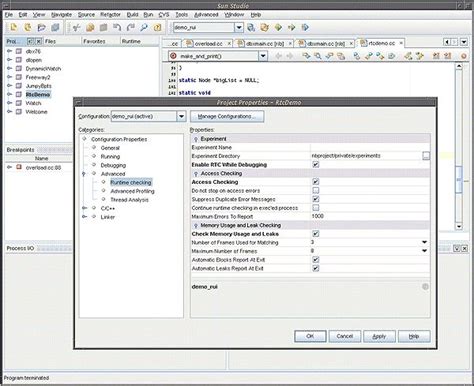This screenshot has width=474, height=386.
Task: Click the Paste toolbar icon
Action: (x=104, y=27)
